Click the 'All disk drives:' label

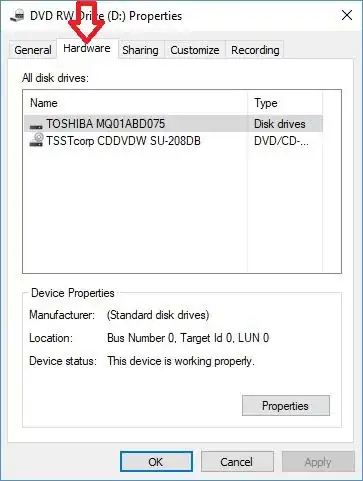(x=55, y=78)
